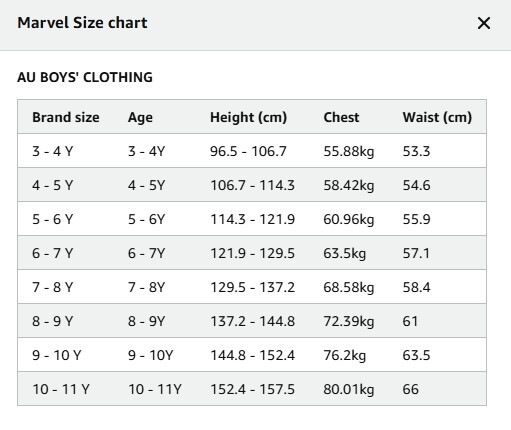Image resolution: width=511 pixels, height=430 pixels.
Task: Click the 144.8 - 152.4 height cell
Action: point(253,355)
